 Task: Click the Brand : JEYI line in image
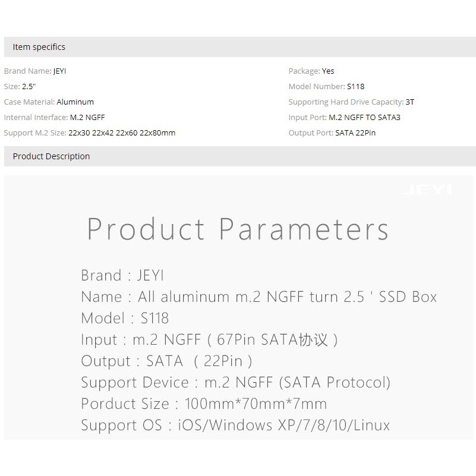pos(122,276)
